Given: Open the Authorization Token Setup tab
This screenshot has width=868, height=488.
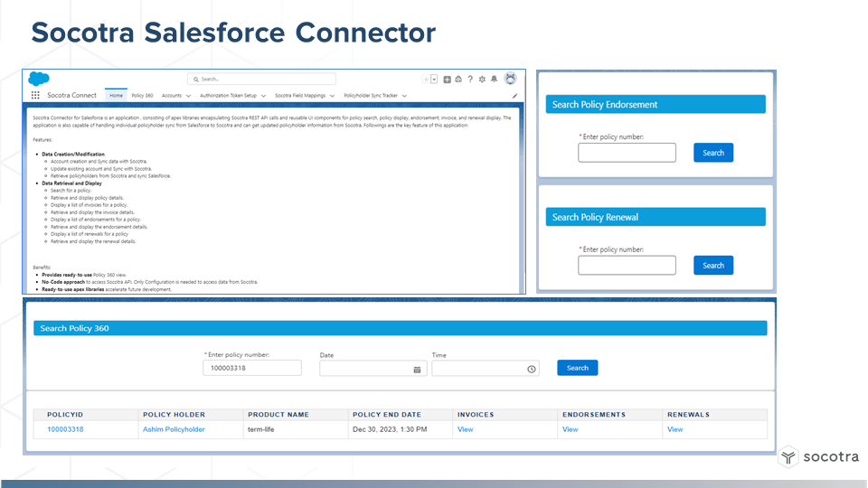Looking at the screenshot, I should click(228, 95).
